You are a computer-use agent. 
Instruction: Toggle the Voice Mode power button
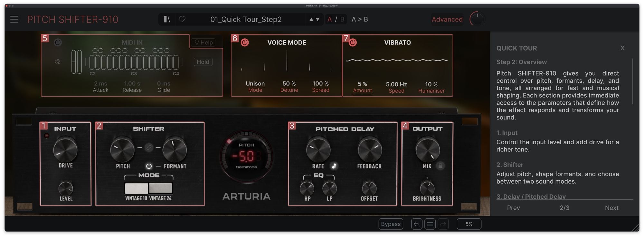(245, 43)
